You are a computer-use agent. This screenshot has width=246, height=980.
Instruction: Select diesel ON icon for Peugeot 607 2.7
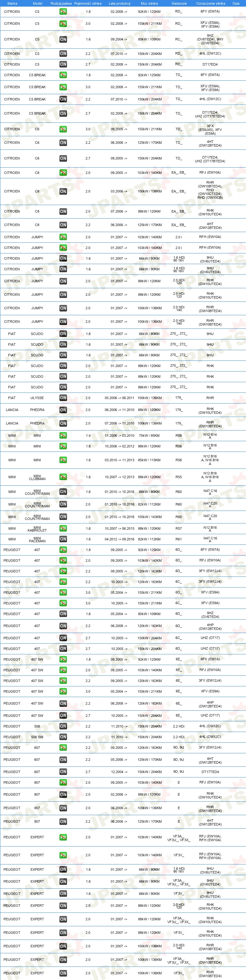point(63,772)
